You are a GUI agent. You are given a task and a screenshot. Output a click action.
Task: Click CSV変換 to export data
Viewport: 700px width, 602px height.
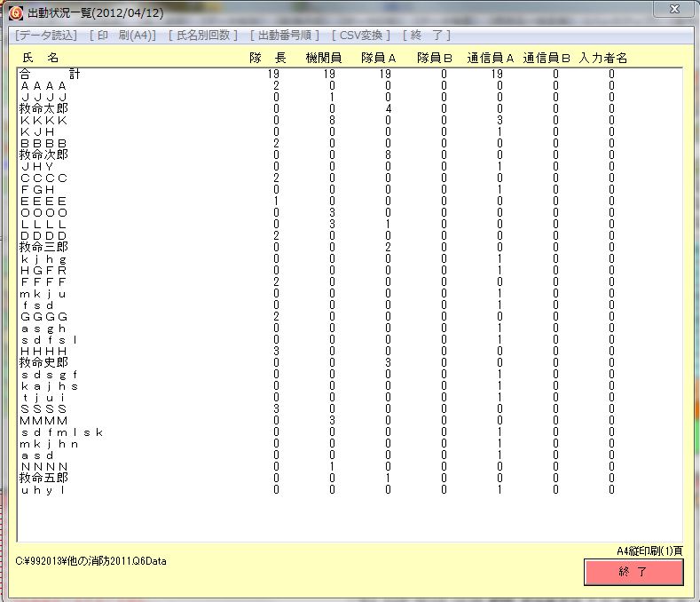tap(361, 36)
